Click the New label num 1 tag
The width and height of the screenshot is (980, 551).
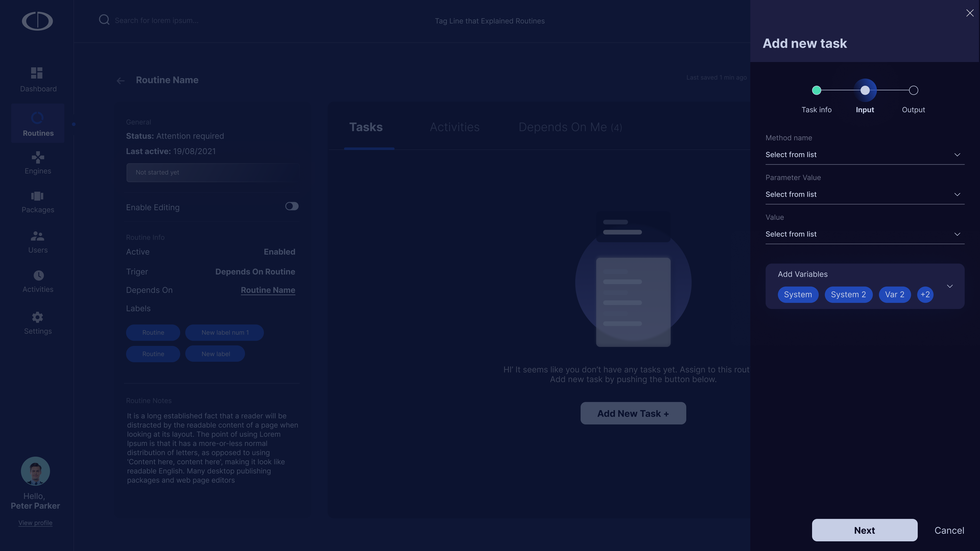pyautogui.click(x=225, y=332)
